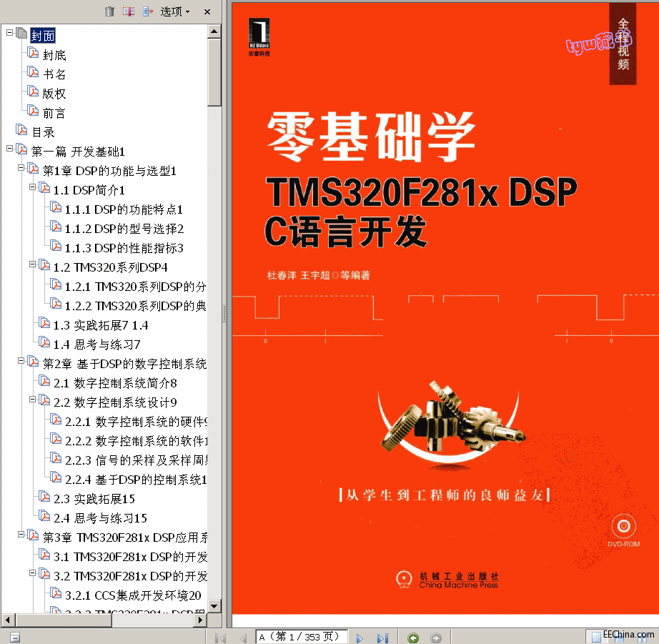The width and height of the screenshot is (659, 644).
Task: Click the page number input field
Action: coord(302,637)
